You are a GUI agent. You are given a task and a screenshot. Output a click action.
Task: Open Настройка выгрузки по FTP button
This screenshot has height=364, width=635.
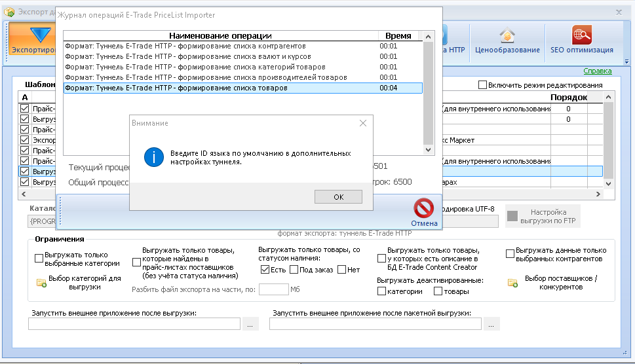click(x=543, y=217)
